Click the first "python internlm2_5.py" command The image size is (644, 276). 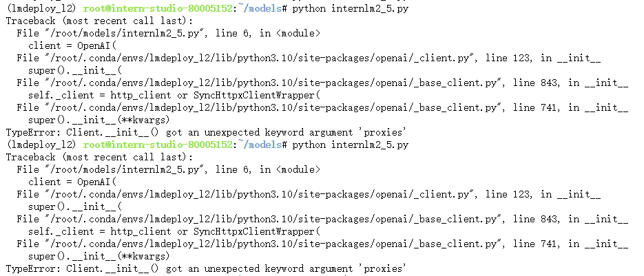[349, 8]
